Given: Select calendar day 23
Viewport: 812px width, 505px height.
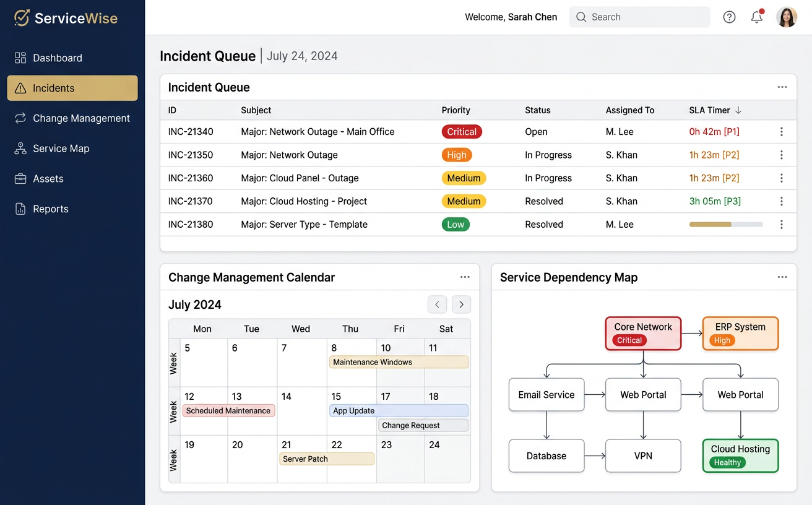Looking at the screenshot, I should (400, 459).
